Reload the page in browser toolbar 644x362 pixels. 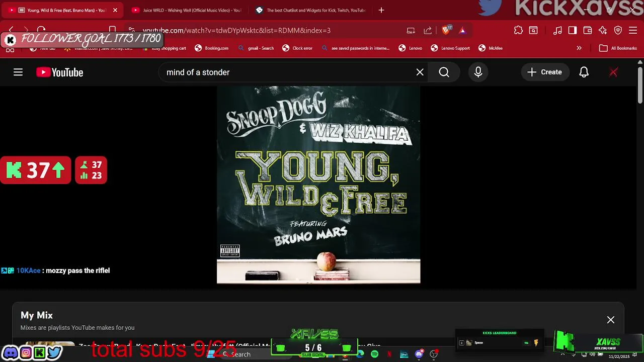click(x=41, y=30)
